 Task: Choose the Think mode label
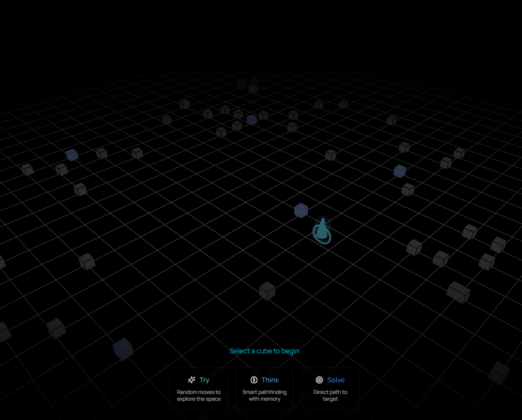270,380
